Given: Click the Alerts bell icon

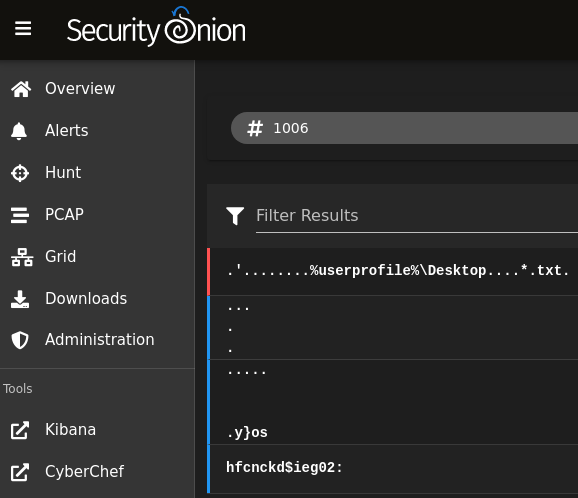Looking at the screenshot, I should pos(19,131).
